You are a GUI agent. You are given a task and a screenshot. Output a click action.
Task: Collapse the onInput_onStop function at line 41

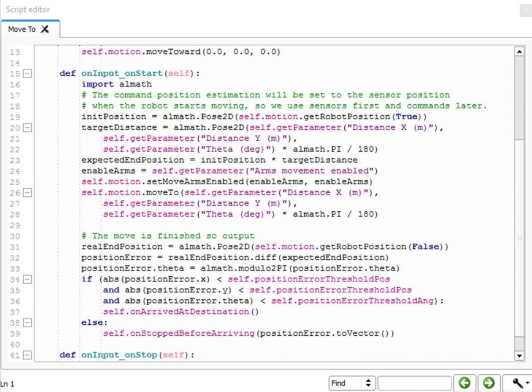[27, 355]
